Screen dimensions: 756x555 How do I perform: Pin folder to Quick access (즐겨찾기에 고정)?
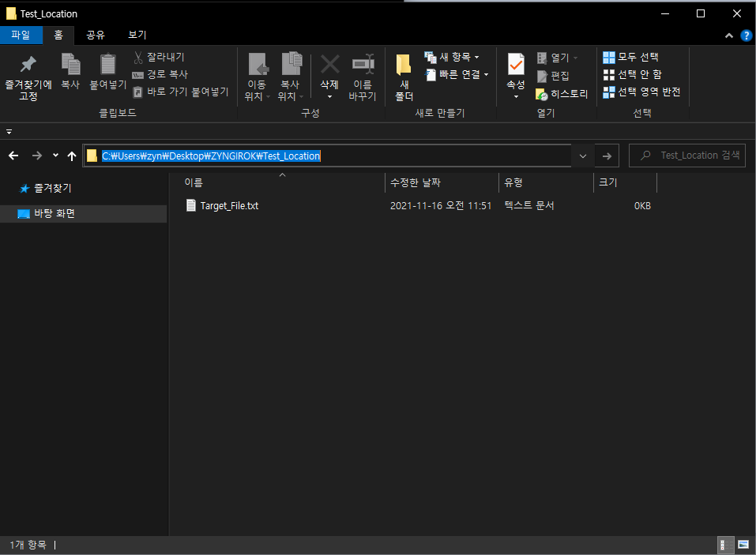pos(28,77)
